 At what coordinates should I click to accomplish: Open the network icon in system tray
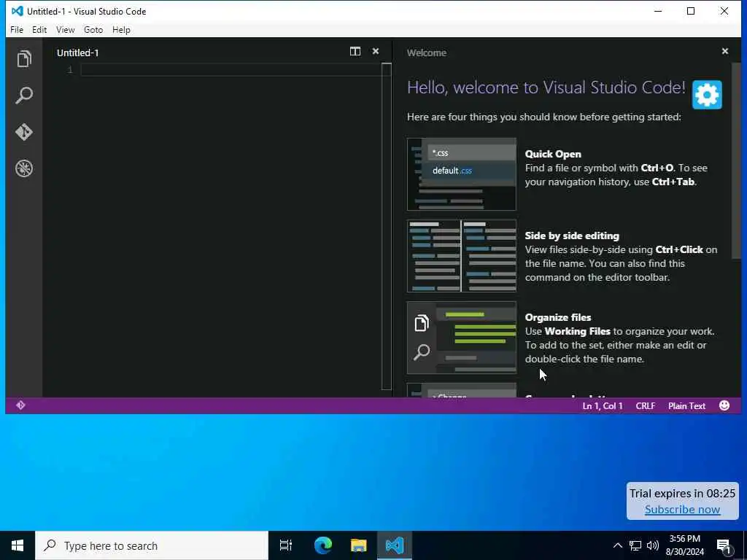[x=635, y=545]
